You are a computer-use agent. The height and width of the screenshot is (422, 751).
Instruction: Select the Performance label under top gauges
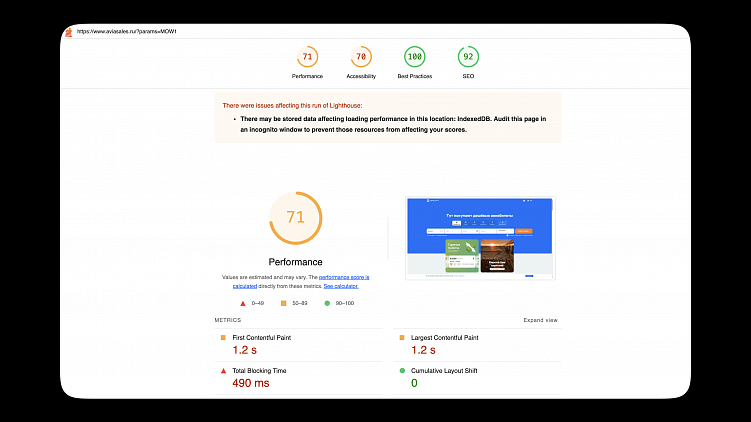click(x=307, y=76)
